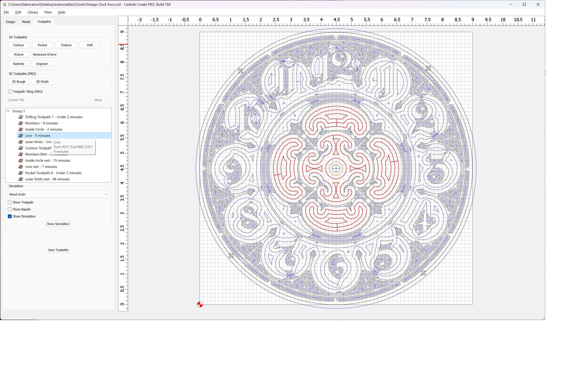The height and width of the screenshot is (391, 588).
Task: Open the Wood Grain simulation dropdown
Action: click(58, 194)
